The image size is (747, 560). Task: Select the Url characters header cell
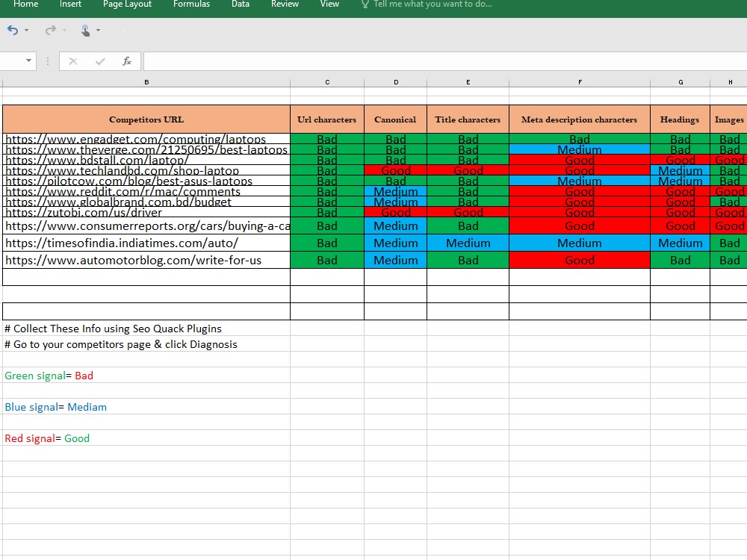(x=327, y=119)
